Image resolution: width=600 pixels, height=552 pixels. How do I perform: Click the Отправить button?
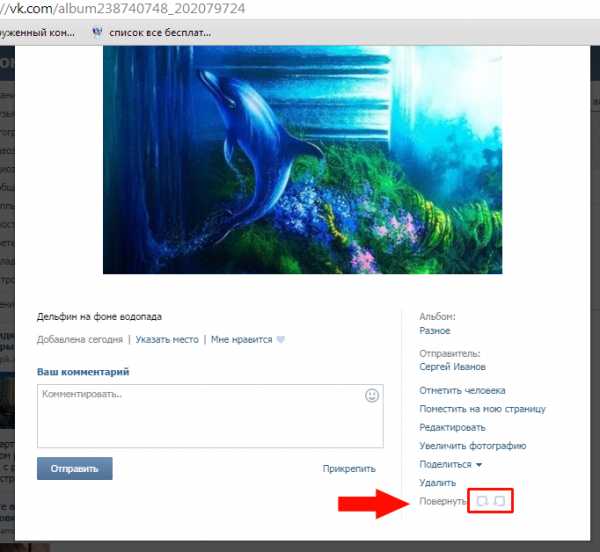[75, 469]
